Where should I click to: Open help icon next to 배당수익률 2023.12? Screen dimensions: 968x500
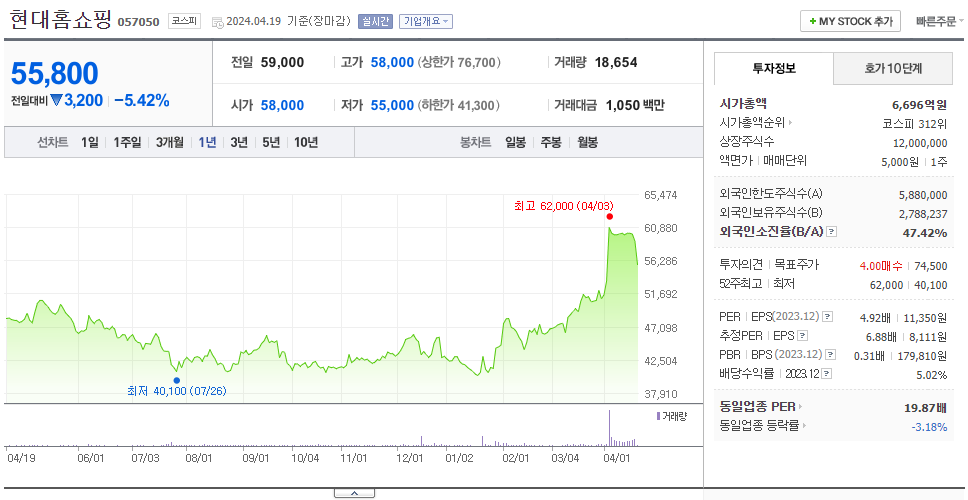coord(827,373)
